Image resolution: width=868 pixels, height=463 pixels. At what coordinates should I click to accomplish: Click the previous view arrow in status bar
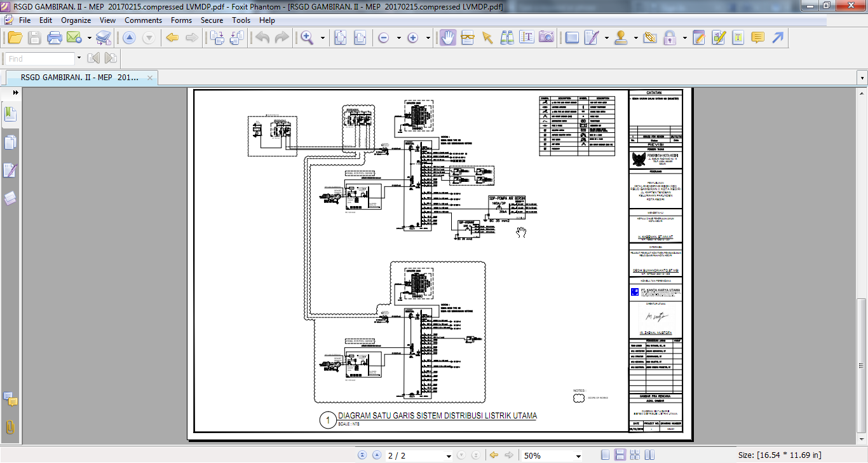494,455
